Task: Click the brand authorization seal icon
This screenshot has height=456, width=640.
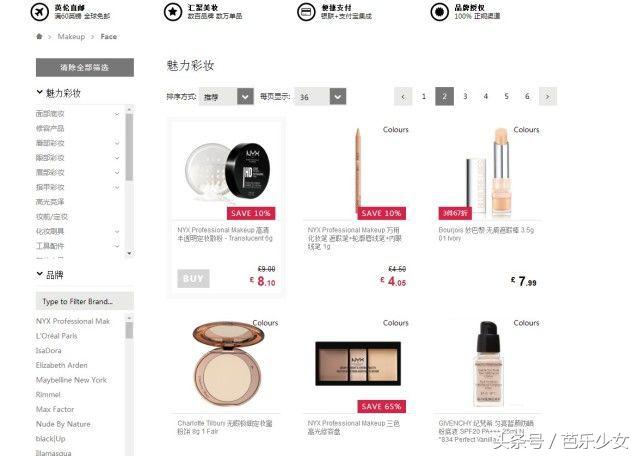Action: click(x=439, y=12)
